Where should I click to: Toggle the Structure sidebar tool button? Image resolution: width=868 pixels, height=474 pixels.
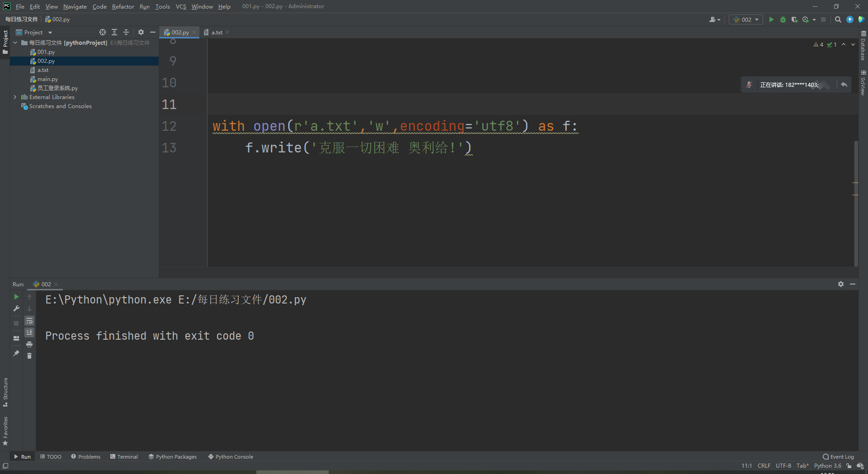tap(5, 392)
